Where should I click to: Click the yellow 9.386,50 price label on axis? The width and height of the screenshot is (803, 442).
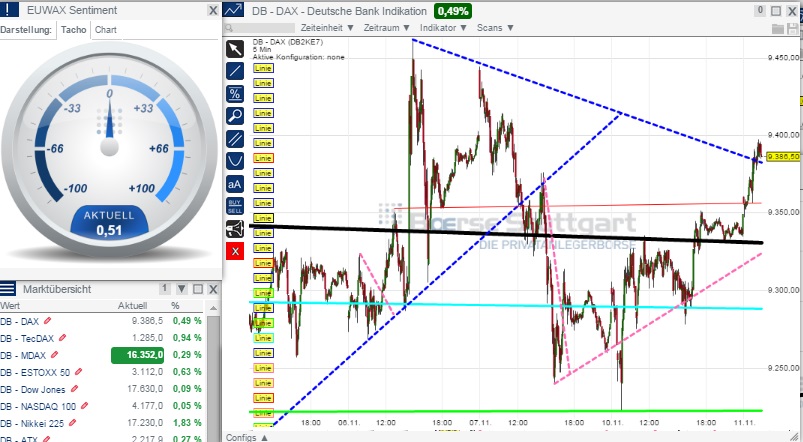tap(783, 157)
